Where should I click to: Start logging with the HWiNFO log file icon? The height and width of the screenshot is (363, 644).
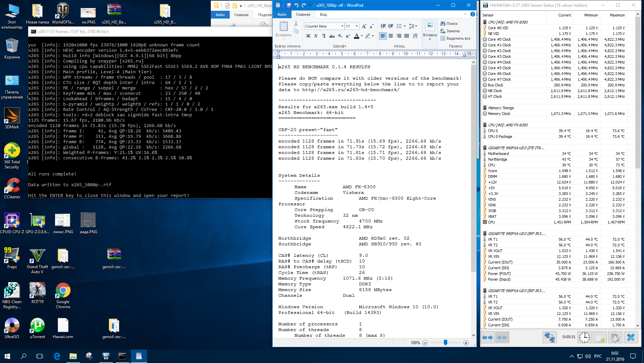pos(600,337)
